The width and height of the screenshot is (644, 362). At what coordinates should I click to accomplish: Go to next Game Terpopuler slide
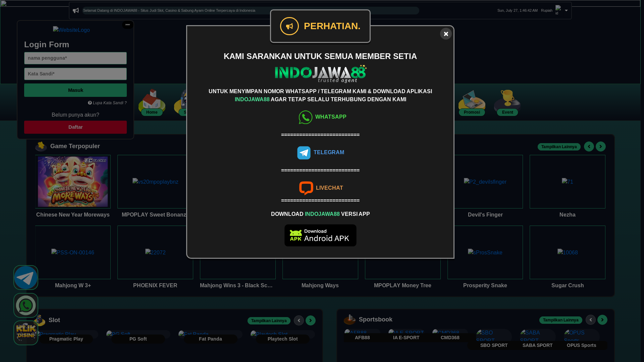pyautogui.click(x=601, y=146)
